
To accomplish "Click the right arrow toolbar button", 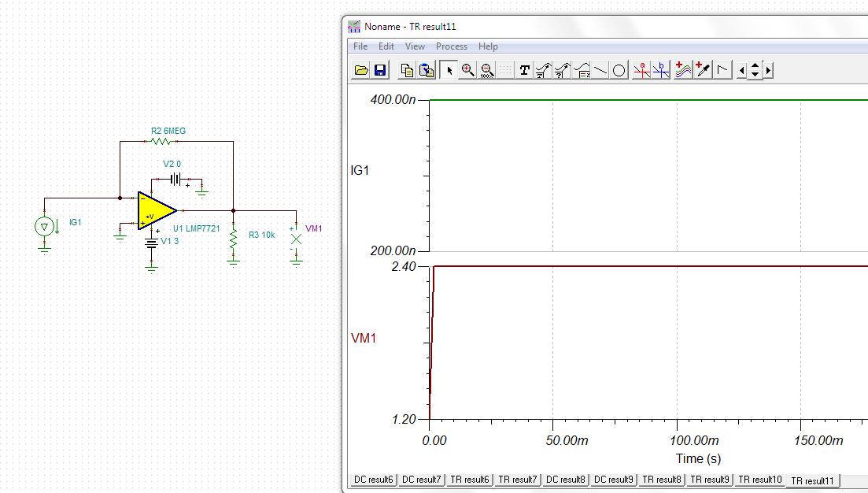I will [x=768, y=70].
